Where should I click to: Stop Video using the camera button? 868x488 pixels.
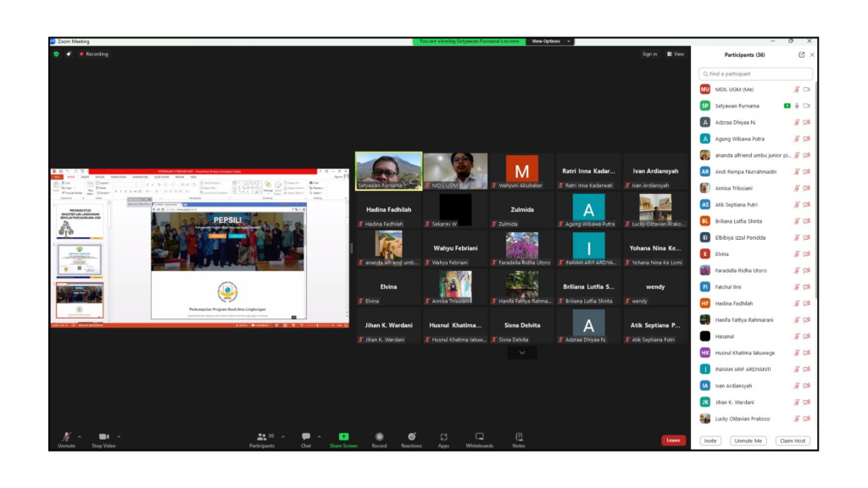pos(103,436)
